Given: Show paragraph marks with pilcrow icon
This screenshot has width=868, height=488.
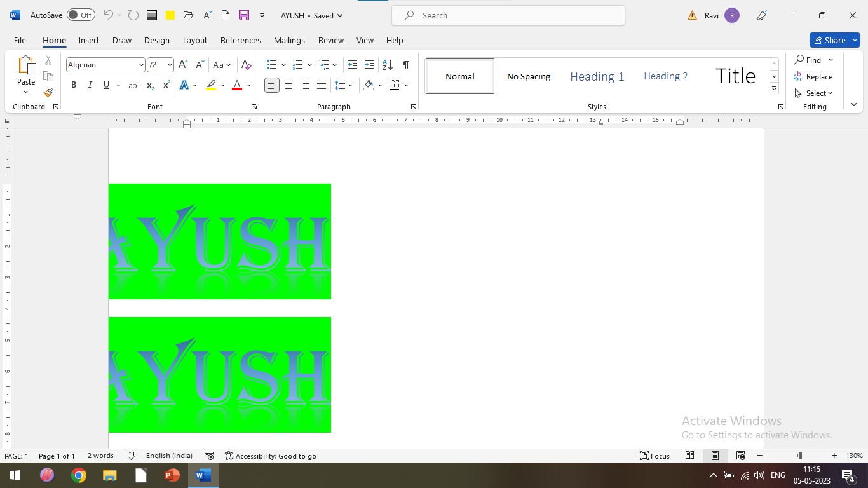Looking at the screenshot, I should click(x=405, y=65).
